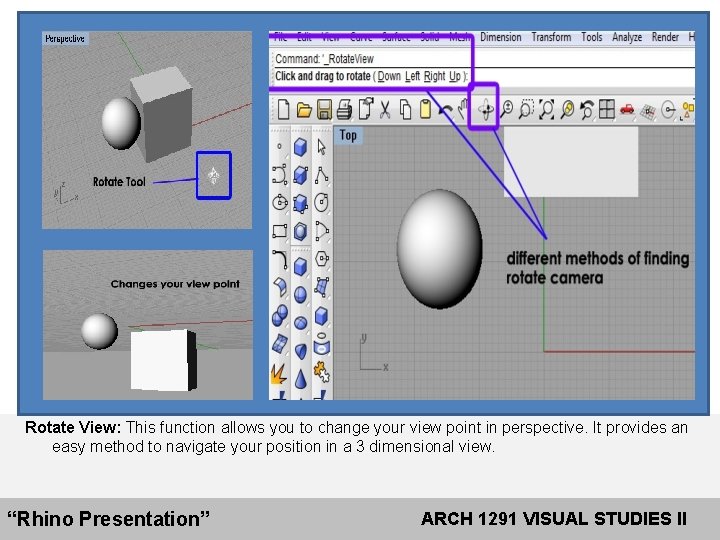Click the Undo View Change icon
The height and width of the screenshot is (540, 720).
pyautogui.click(x=587, y=110)
